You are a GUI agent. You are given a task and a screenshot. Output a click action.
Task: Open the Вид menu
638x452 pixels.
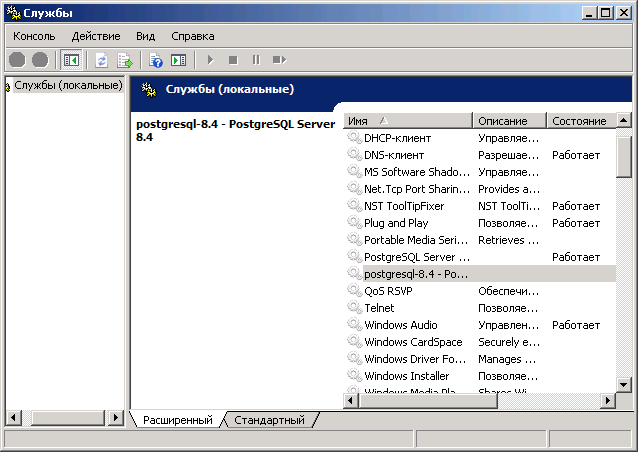tap(146, 36)
